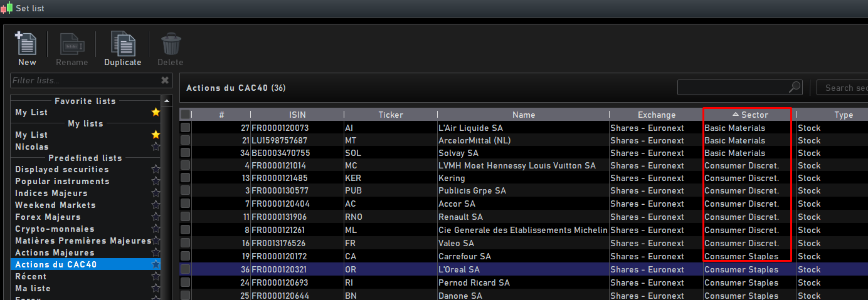Viewport: 868px width, 300px height.
Task: Check the box for Accor SA
Action: tap(185, 204)
